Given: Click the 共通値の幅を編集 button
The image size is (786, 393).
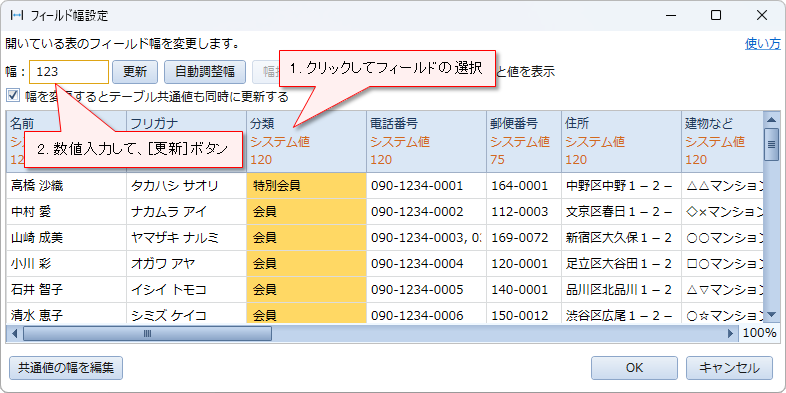Looking at the screenshot, I should (x=66, y=368).
